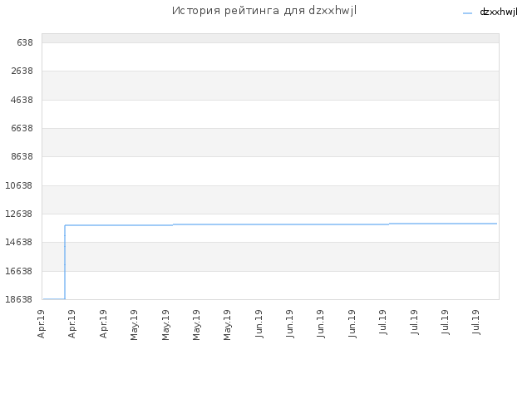Viewport: 532px width, 399px height.
Task: Click the first Jun.19 x-axis date label
Action: pos(259,323)
